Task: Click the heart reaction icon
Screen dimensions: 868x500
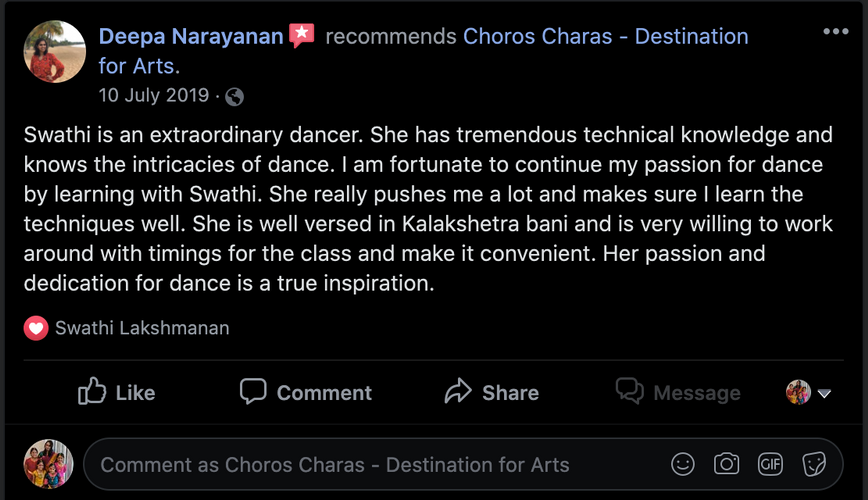Action: 37,328
